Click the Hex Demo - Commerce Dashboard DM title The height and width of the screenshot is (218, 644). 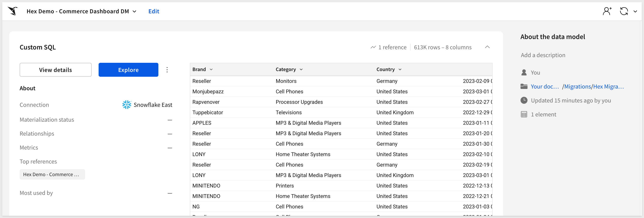coord(78,11)
